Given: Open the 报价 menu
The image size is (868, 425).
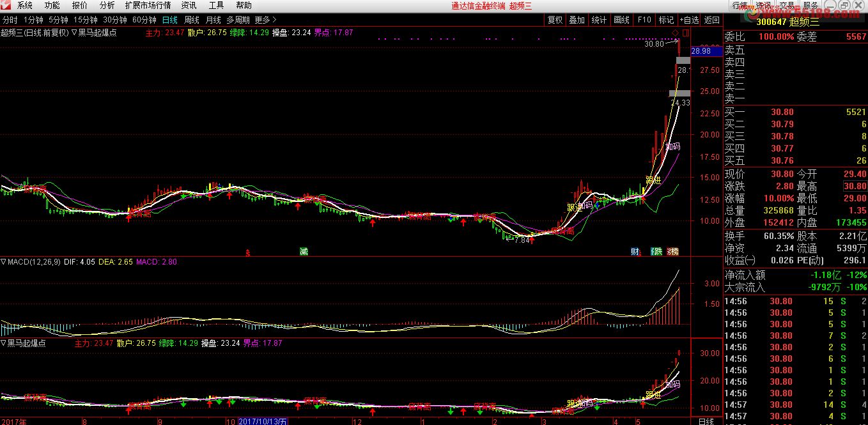Looking at the screenshot, I should (x=80, y=5).
